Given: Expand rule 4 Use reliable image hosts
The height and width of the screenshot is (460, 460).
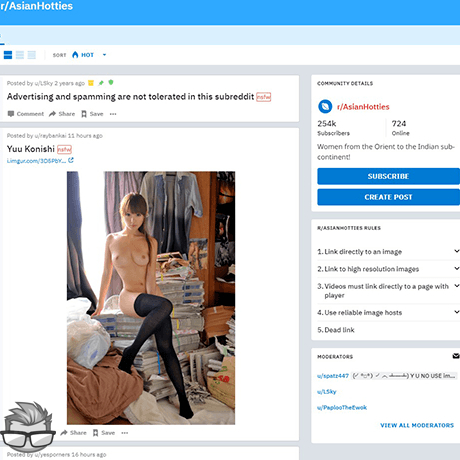Looking at the screenshot, I should [x=457, y=312].
